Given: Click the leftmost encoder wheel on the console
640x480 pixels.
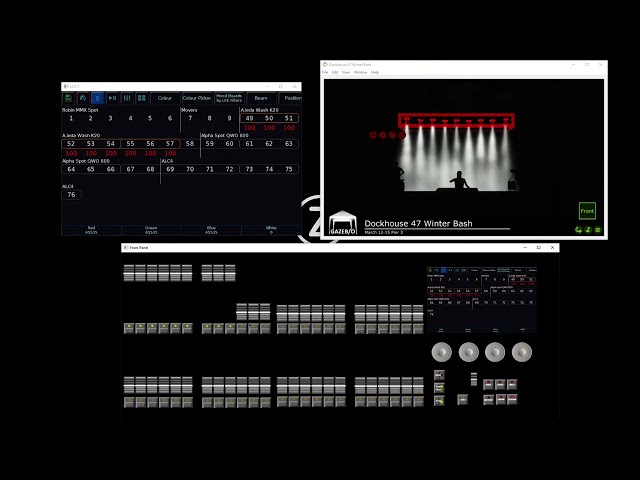Looking at the screenshot, I should 442,351.
